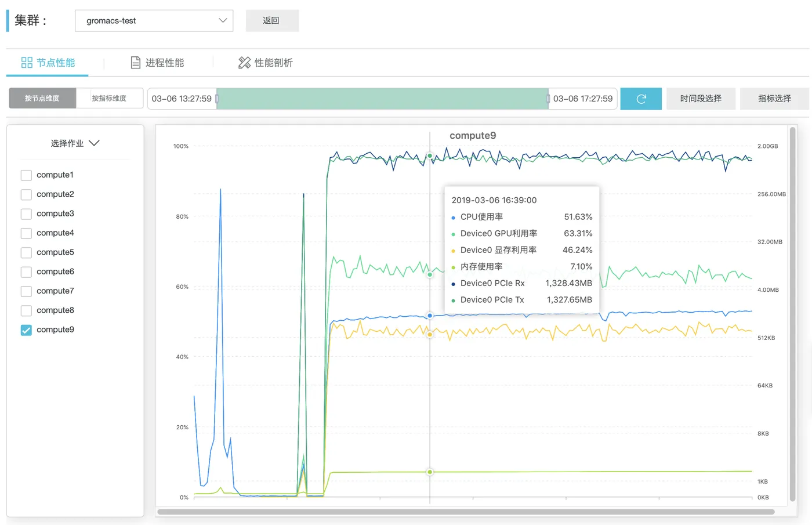The width and height of the screenshot is (812, 525).
Task: Click the compute9 chart title
Action: [473, 136]
